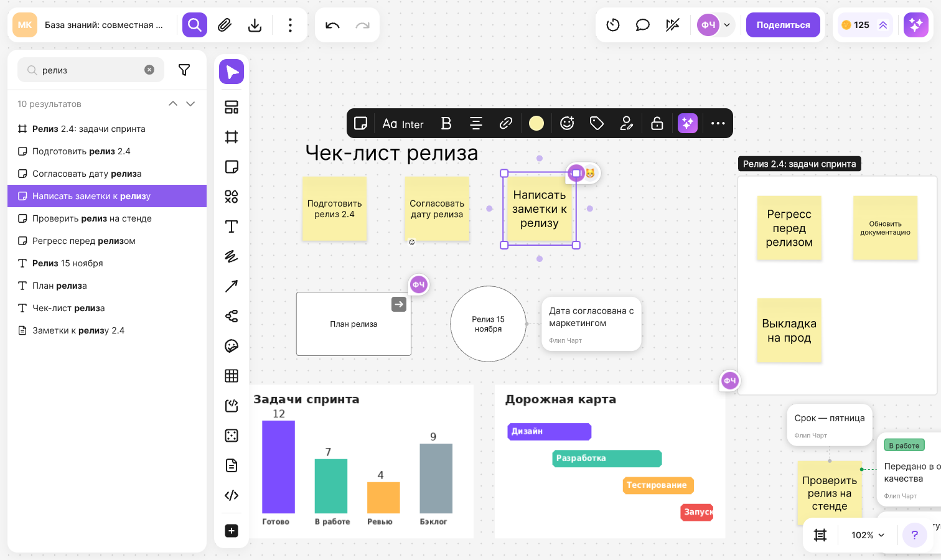Screen dimensions: 941x560
Task: Expand the user avatar dropdown arrow
Action: click(x=727, y=25)
